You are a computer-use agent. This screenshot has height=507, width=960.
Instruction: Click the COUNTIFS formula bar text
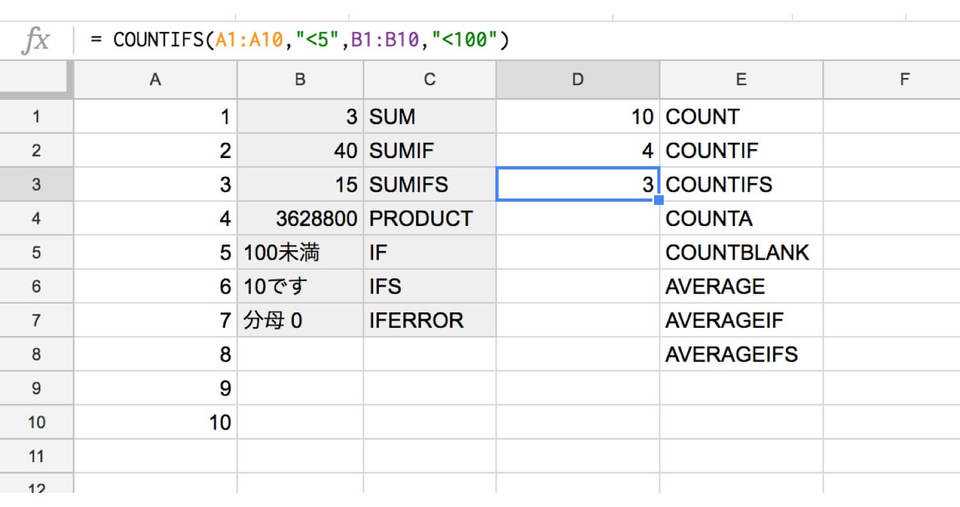tap(300, 40)
